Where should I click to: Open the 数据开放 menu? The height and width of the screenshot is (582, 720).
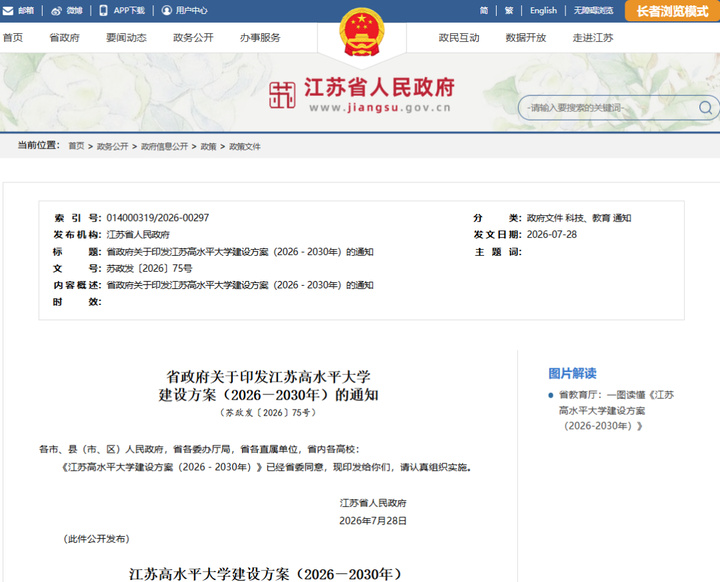[x=526, y=38]
